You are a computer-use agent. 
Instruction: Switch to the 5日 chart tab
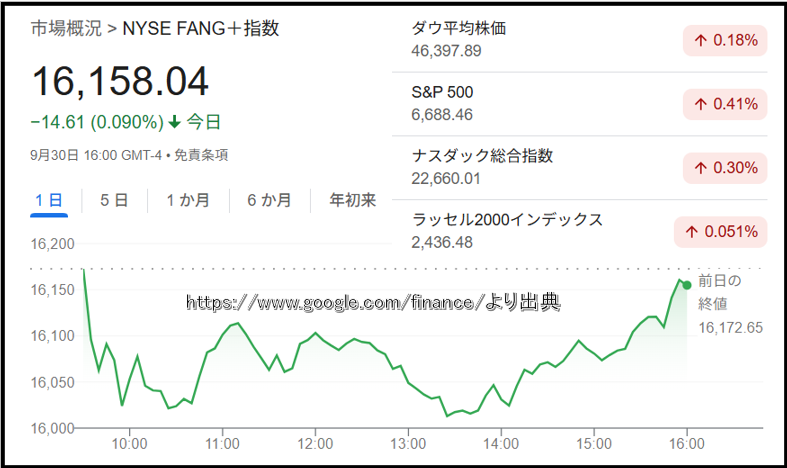pyautogui.click(x=114, y=200)
